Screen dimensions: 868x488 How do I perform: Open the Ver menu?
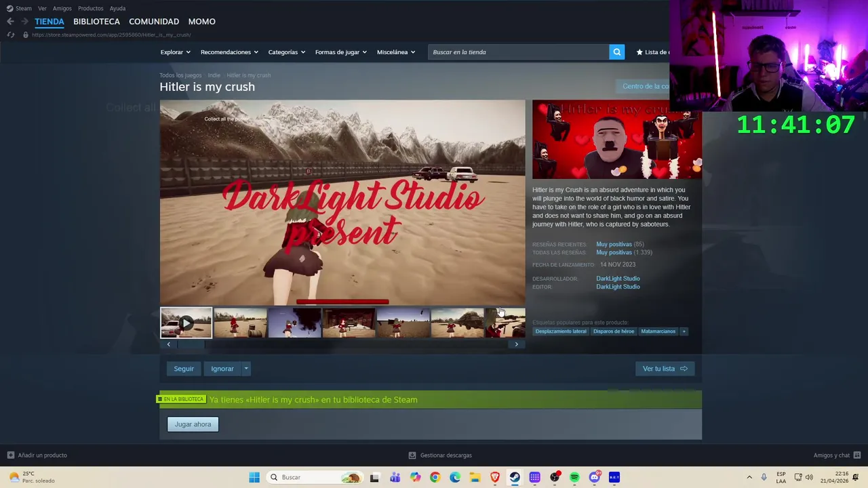(42, 8)
